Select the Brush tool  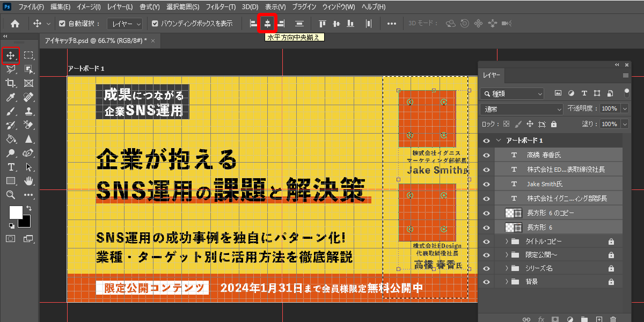click(11, 111)
